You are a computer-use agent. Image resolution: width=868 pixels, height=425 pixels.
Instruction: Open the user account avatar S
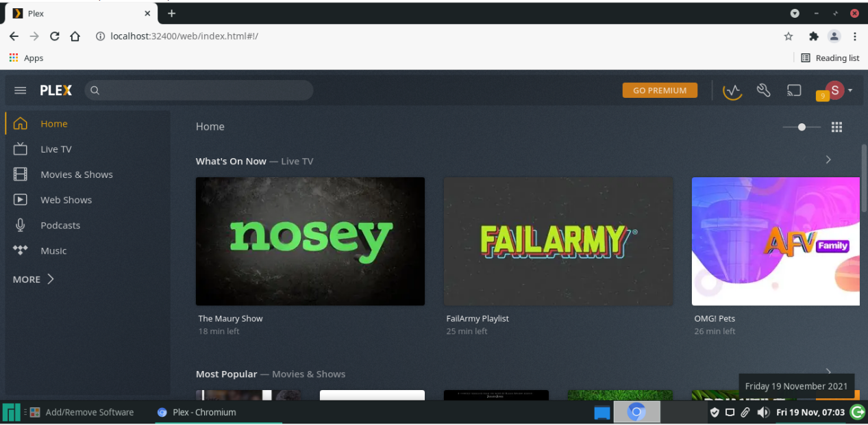point(834,90)
